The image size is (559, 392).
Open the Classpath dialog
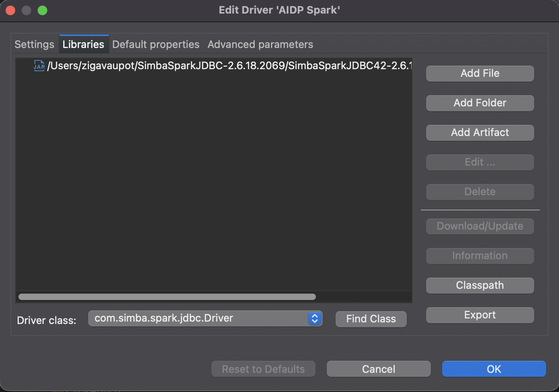click(x=480, y=285)
